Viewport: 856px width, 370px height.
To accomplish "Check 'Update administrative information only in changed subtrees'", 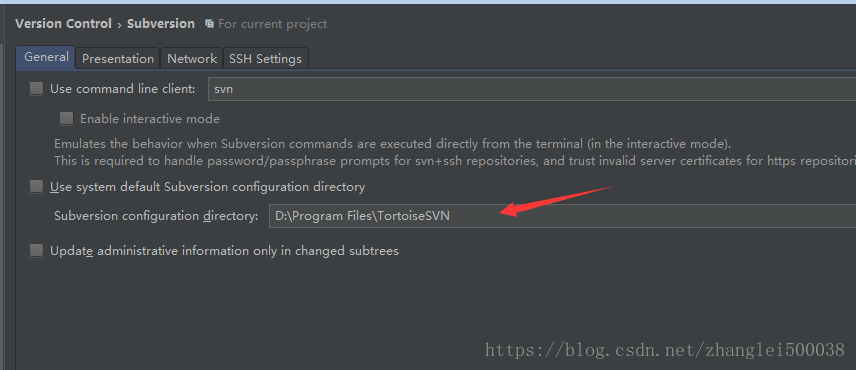I will (37, 250).
